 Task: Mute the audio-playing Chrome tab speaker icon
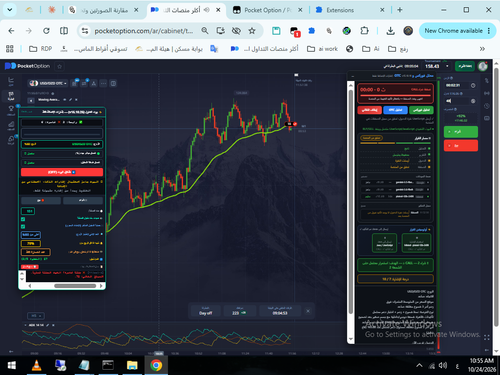pos(207,10)
